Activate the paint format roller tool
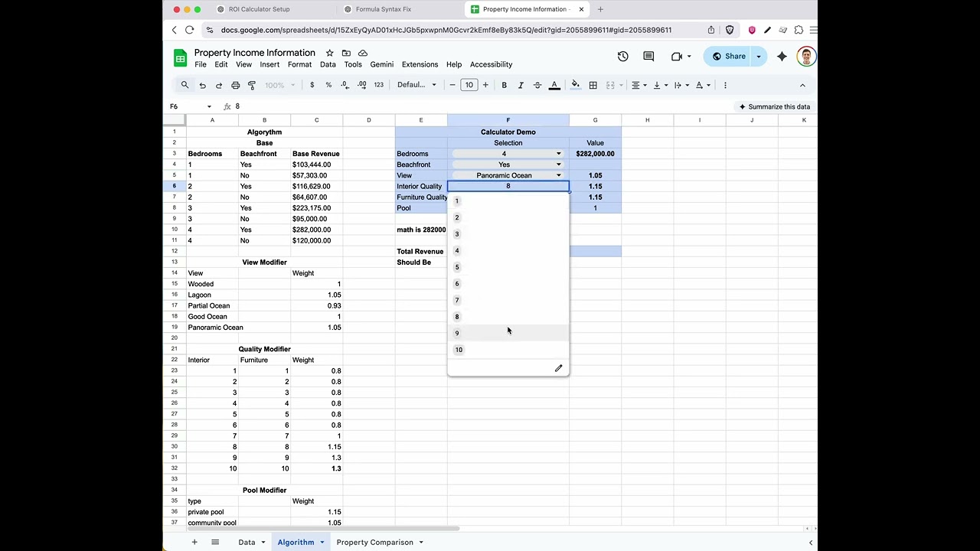Viewport: 980px width, 551px height. pyautogui.click(x=251, y=85)
